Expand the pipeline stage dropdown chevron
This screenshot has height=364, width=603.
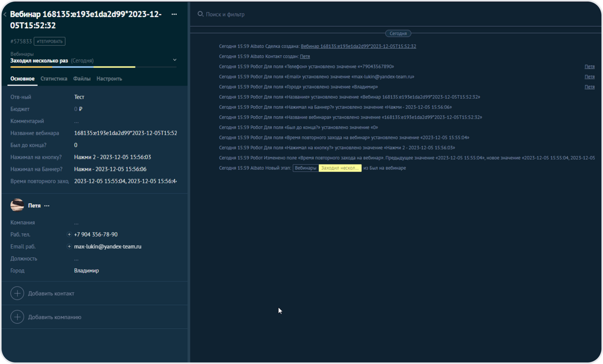(x=174, y=60)
